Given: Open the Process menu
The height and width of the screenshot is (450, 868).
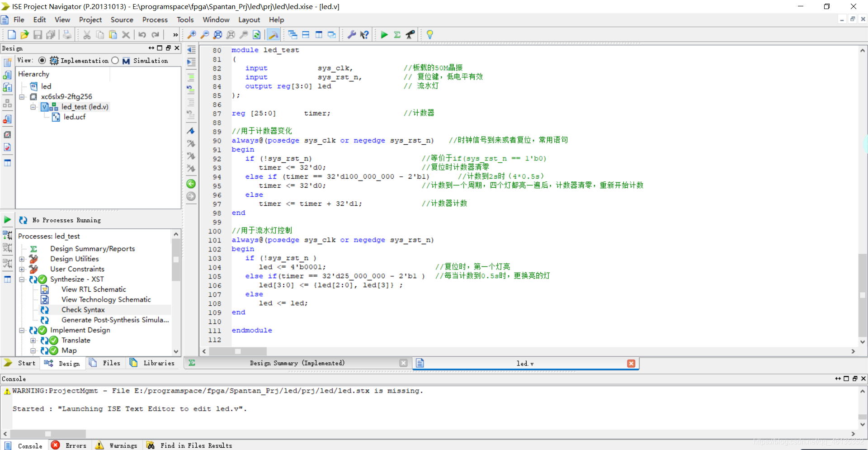Looking at the screenshot, I should (x=155, y=20).
